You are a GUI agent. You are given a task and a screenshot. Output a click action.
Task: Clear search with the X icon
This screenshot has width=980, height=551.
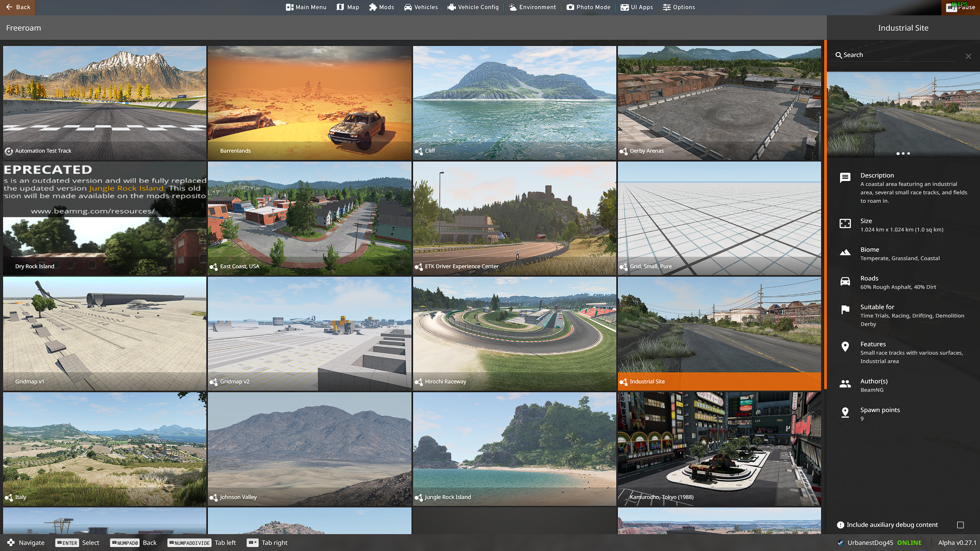pos(968,56)
